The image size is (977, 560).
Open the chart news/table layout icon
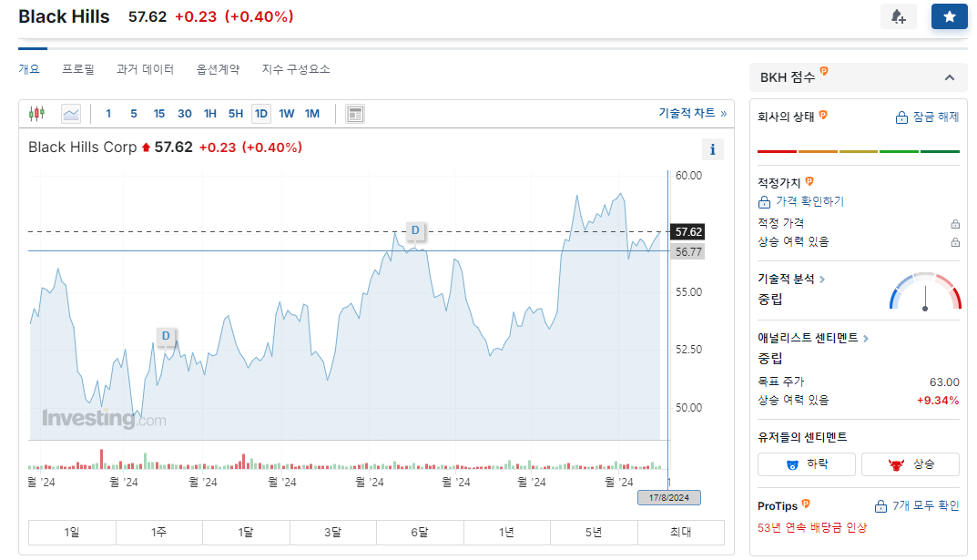point(355,114)
